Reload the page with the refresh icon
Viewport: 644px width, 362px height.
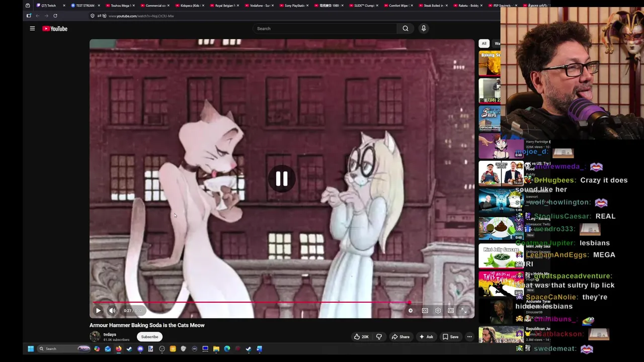(55, 16)
